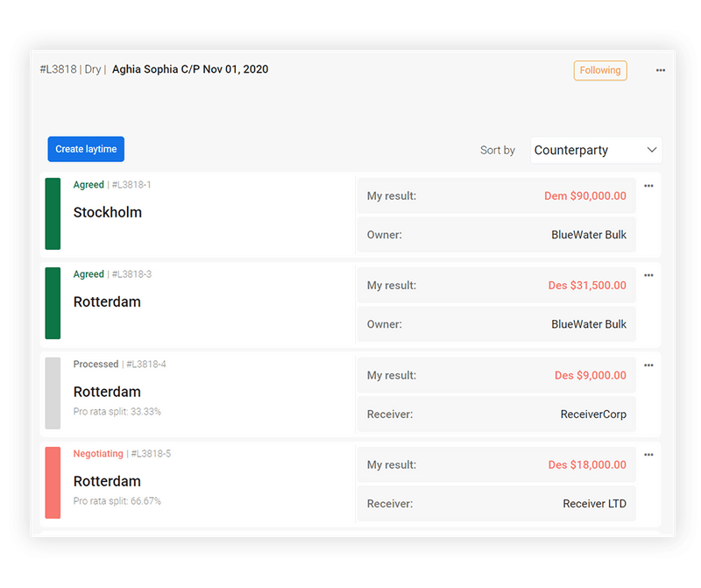Select the Dem $90,000.00 result row
The width and height of the screenshot is (701, 588).
coord(496,196)
